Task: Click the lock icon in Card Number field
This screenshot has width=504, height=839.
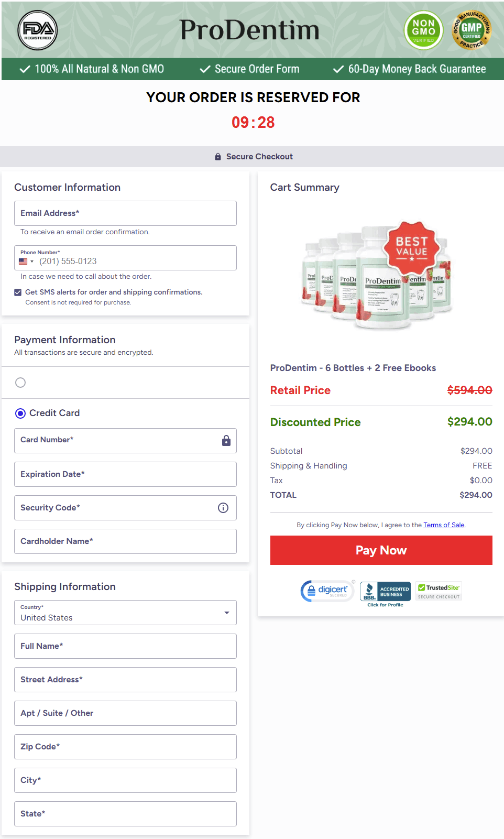Action: (x=226, y=441)
